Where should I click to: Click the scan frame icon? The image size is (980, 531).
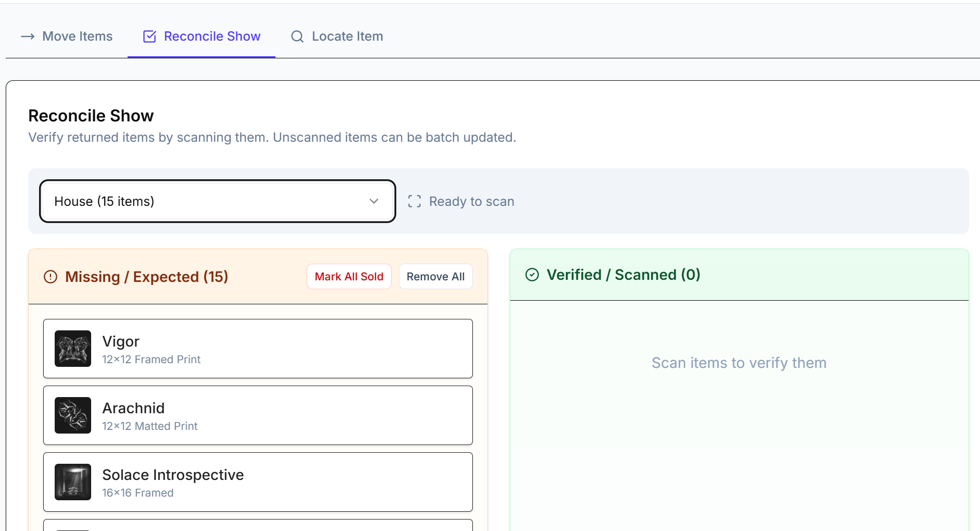414,202
